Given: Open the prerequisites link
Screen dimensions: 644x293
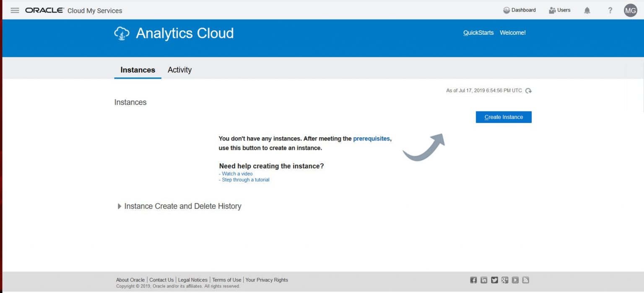Looking at the screenshot, I should [x=371, y=139].
